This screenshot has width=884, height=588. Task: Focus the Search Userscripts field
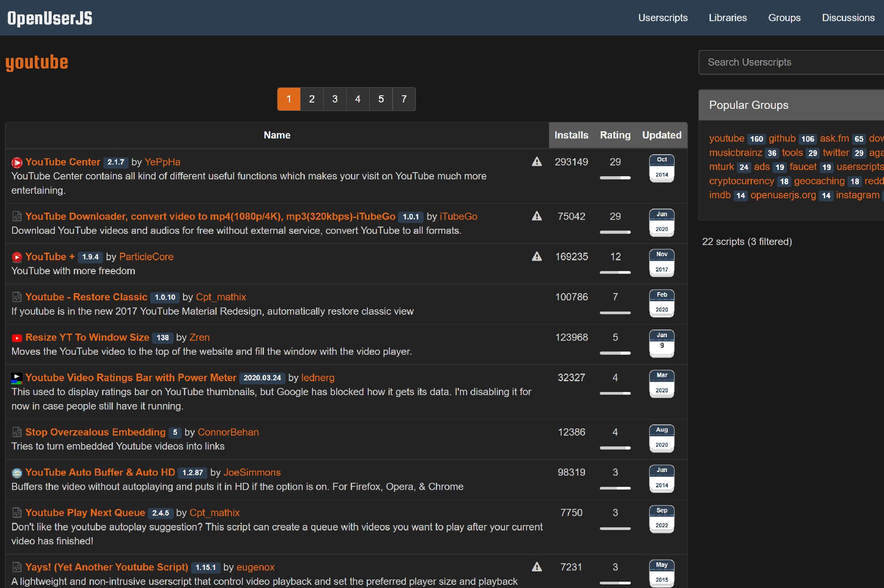(x=791, y=62)
